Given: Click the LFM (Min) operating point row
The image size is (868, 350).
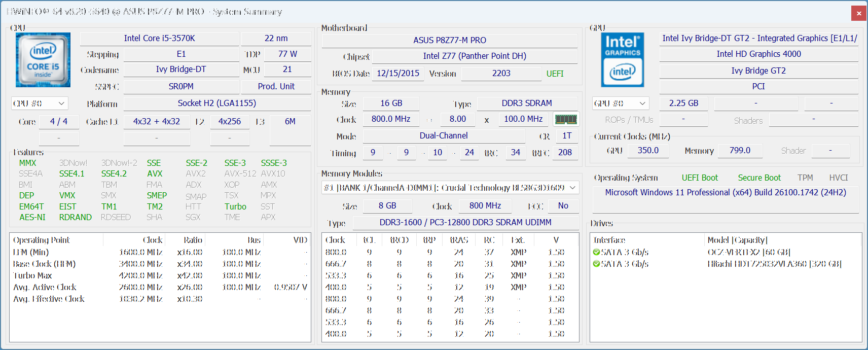Looking at the screenshot, I should coord(160,252).
